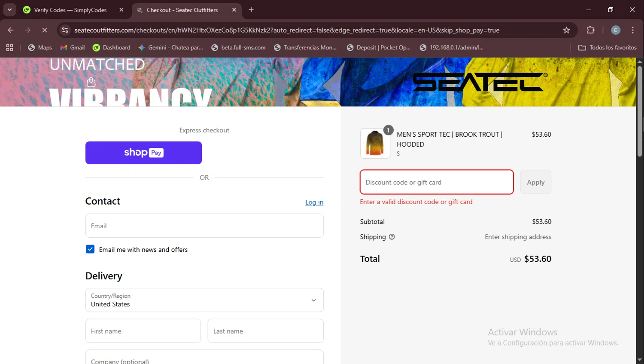The height and width of the screenshot is (364, 644).
Task: Switch to Verify Codes — SimplyCodes tab
Action: (70, 10)
